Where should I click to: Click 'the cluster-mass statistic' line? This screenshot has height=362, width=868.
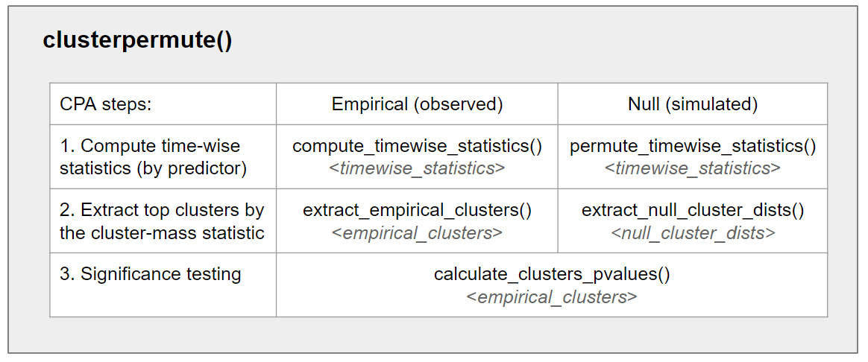pos(162,233)
